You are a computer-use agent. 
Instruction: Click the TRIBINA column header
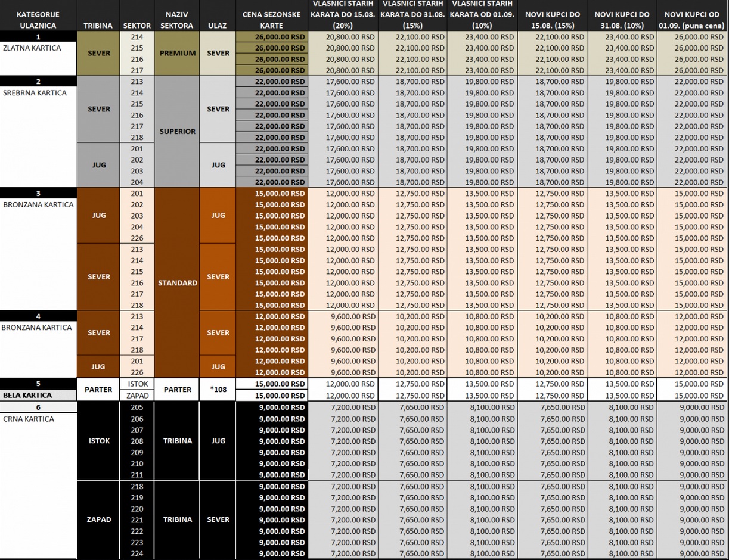click(98, 26)
